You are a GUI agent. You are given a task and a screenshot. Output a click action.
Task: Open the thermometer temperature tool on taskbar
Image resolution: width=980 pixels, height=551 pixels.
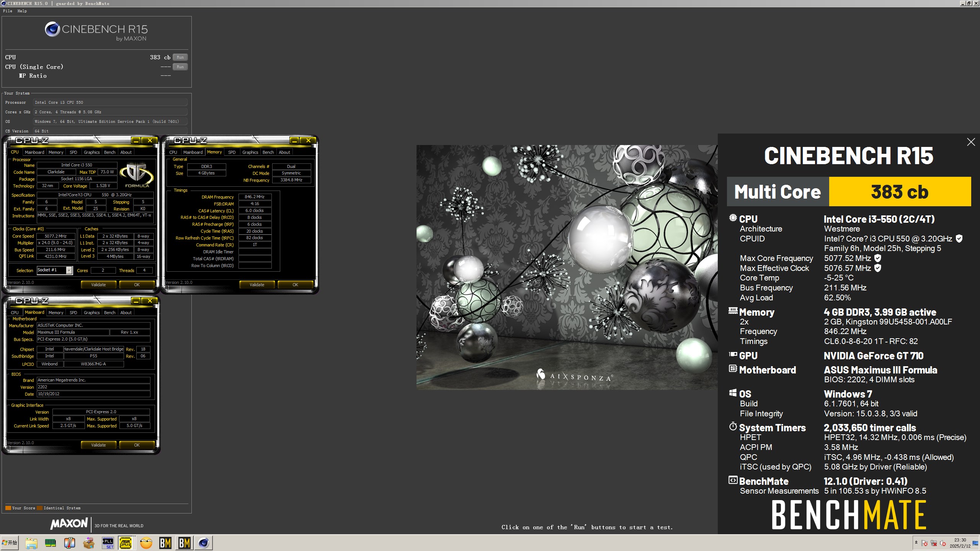click(70, 543)
